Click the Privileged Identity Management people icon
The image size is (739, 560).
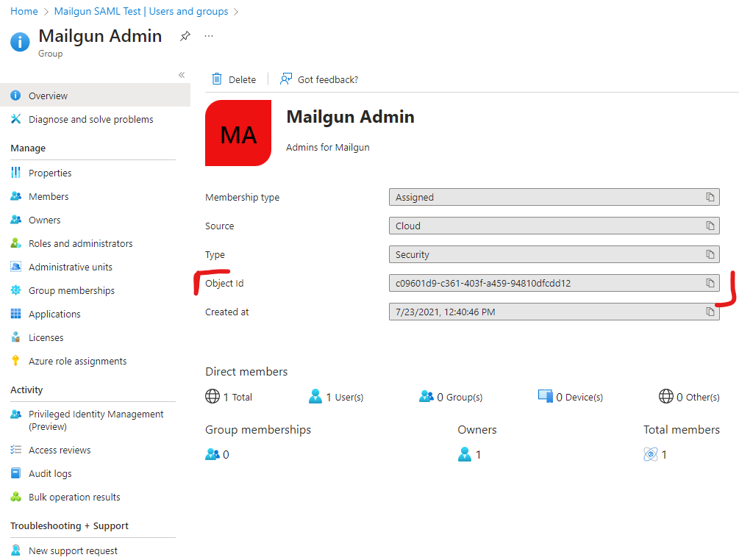click(x=15, y=414)
